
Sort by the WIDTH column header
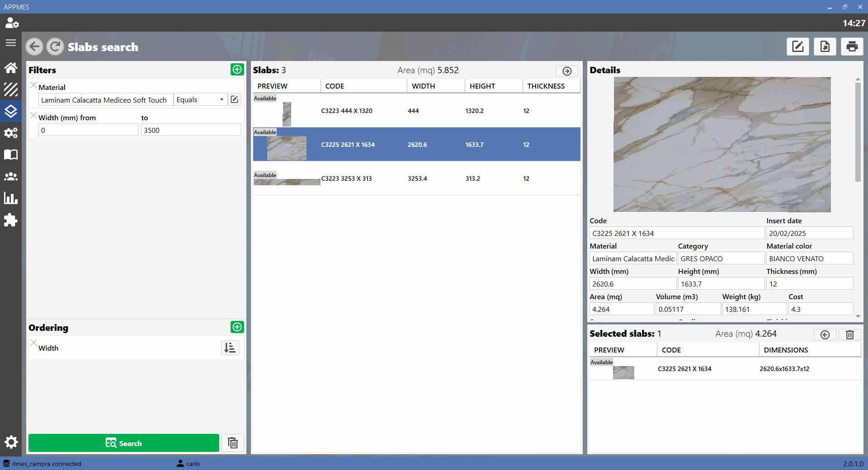[x=436, y=86]
